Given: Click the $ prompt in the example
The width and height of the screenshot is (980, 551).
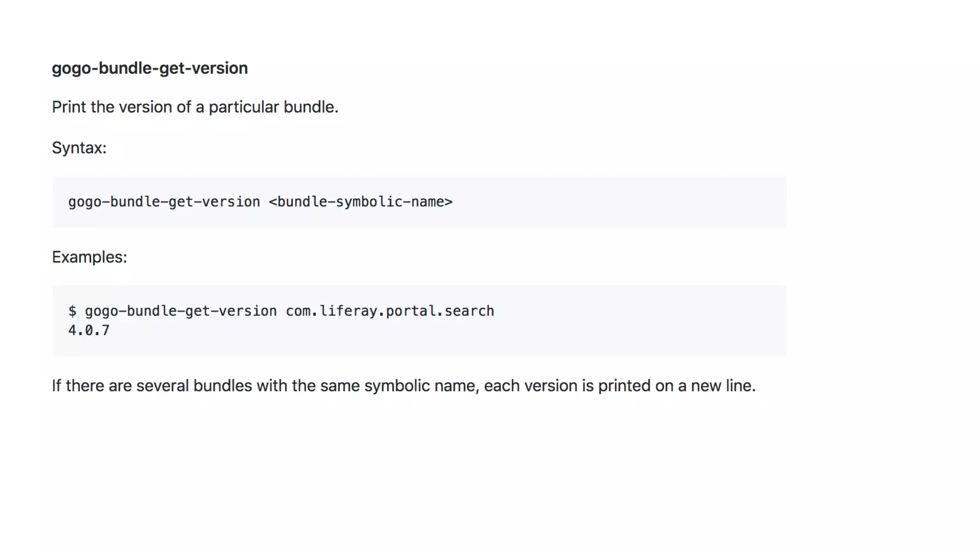Looking at the screenshot, I should coord(72,311).
